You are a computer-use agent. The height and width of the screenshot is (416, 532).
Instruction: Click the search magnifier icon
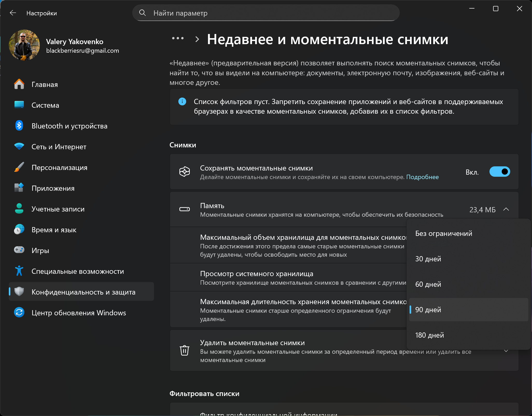[142, 13]
